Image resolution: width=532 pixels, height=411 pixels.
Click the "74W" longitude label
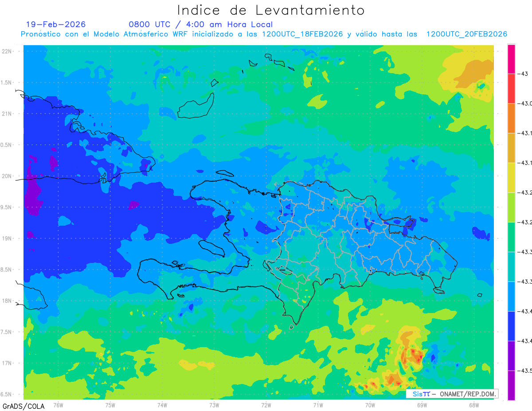pyautogui.click(x=162, y=405)
